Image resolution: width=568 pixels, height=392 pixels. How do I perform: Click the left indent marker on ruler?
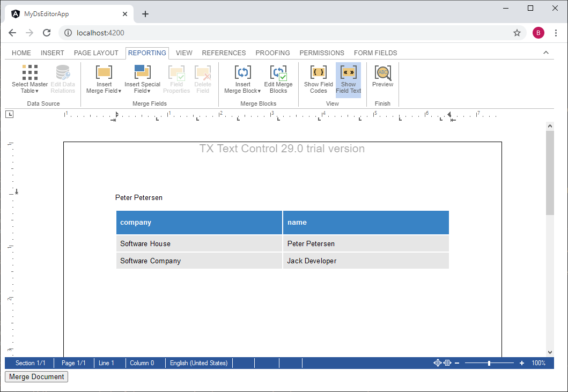coord(116,114)
